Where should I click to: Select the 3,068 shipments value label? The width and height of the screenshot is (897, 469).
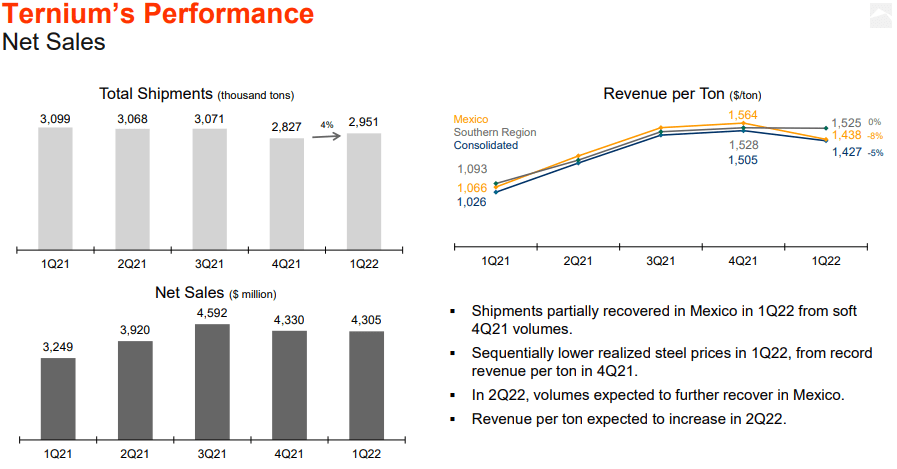pos(132,119)
